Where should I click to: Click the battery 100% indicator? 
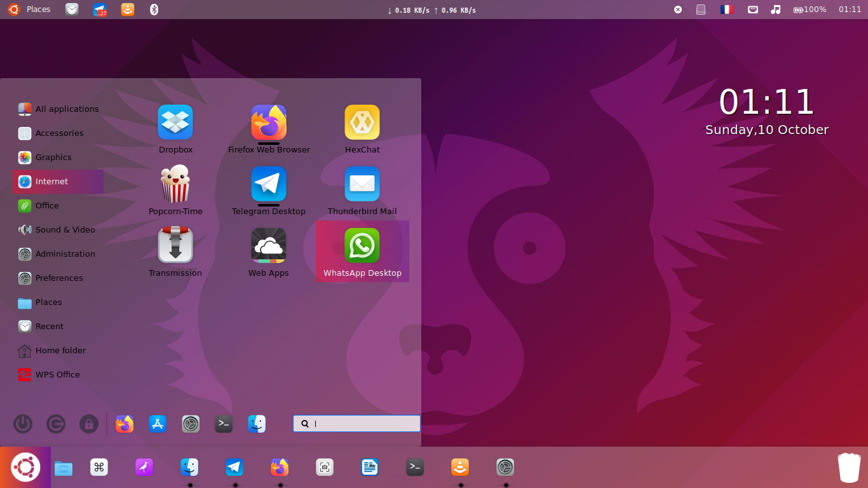[x=810, y=10]
